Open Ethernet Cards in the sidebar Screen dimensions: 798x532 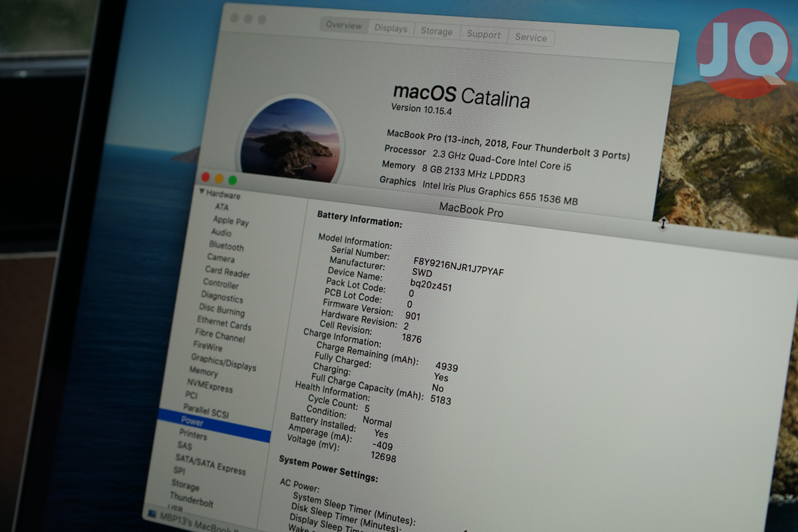pos(224,324)
